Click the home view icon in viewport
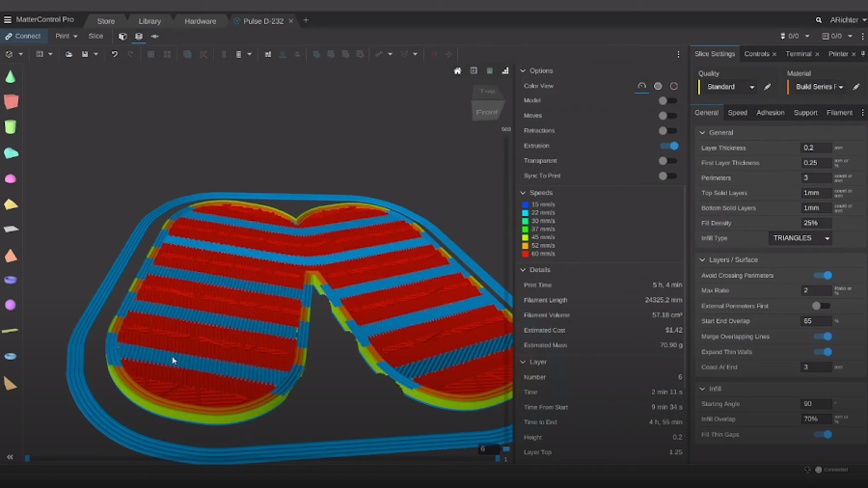Screen dimensions: 868x488 click(x=458, y=70)
